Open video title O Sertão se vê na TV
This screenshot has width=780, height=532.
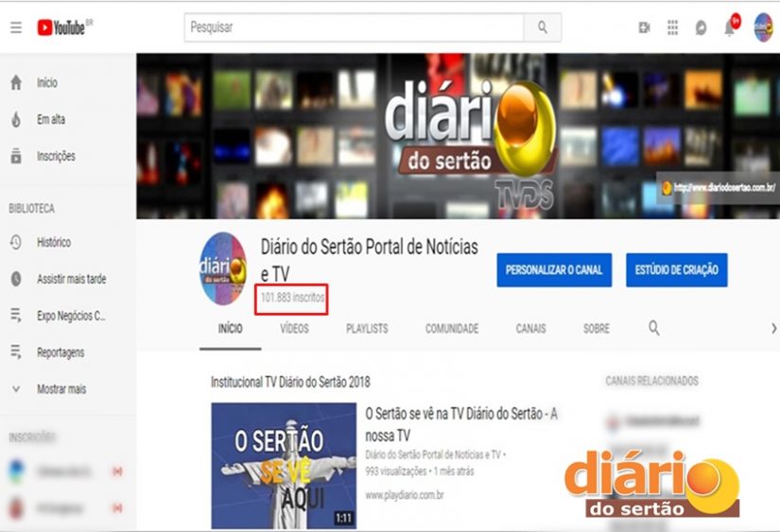pyautogui.click(x=461, y=424)
